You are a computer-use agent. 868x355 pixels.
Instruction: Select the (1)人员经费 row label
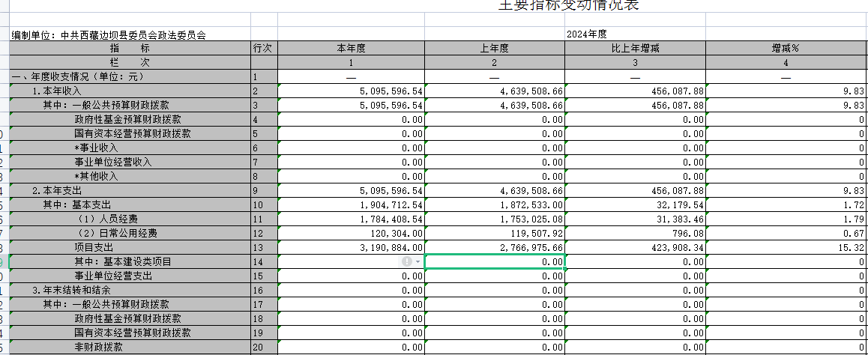click(x=130, y=219)
